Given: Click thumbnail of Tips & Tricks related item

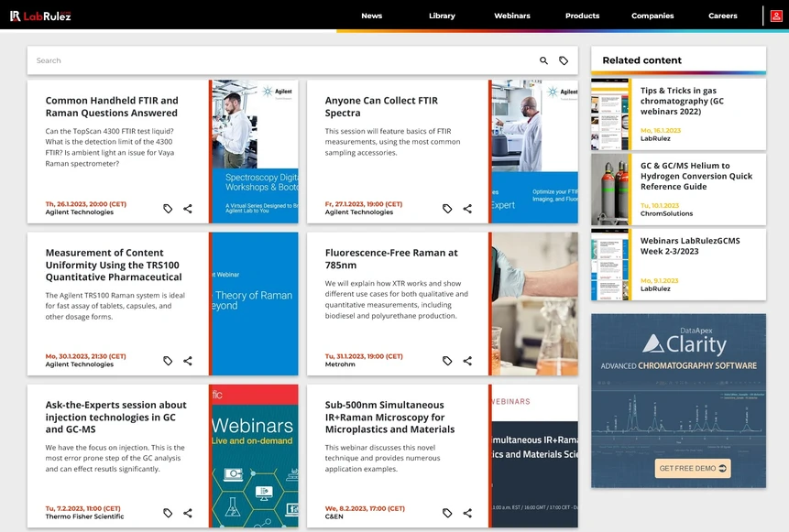Looking at the screenshot, I should (x=611, y=114).
